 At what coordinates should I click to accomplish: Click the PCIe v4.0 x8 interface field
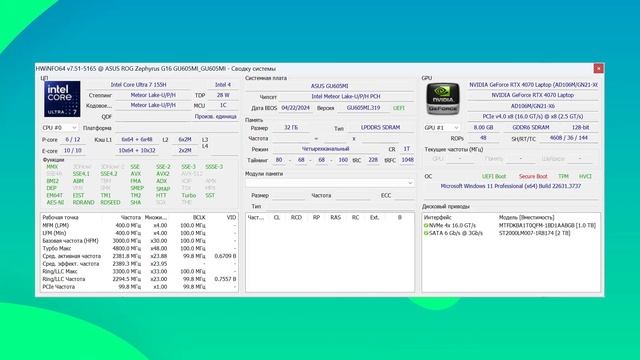click(x=532, y=116)
